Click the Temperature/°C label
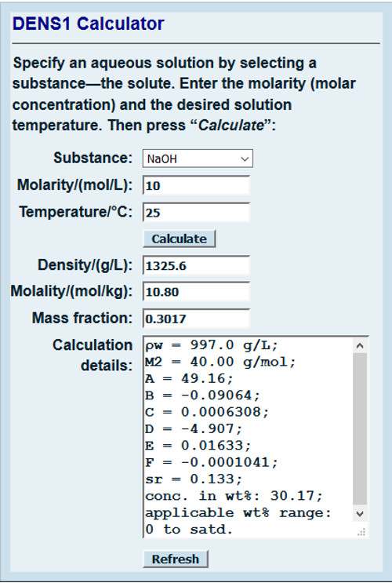The height and width of the screenshot is (583, 392). click(x=76, y=212)
